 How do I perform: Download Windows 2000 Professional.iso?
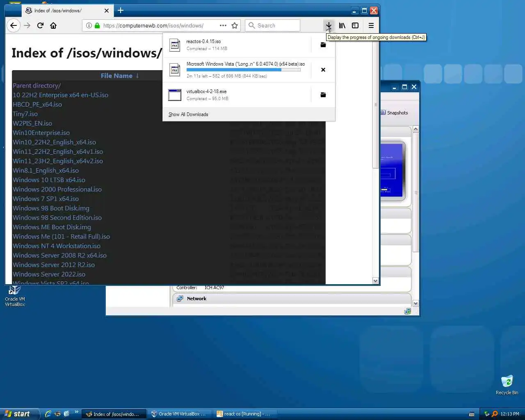tap(57, 189)
